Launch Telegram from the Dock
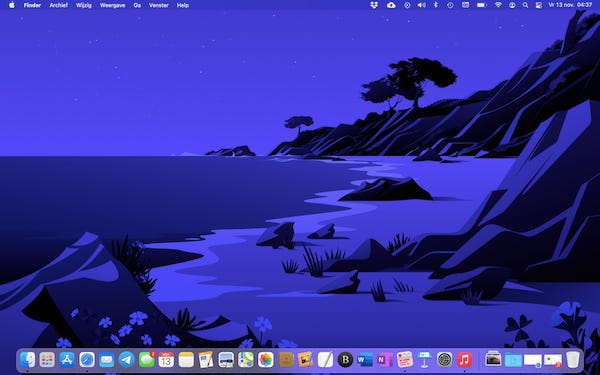The image size is (600, 375). tap(126, 360)
